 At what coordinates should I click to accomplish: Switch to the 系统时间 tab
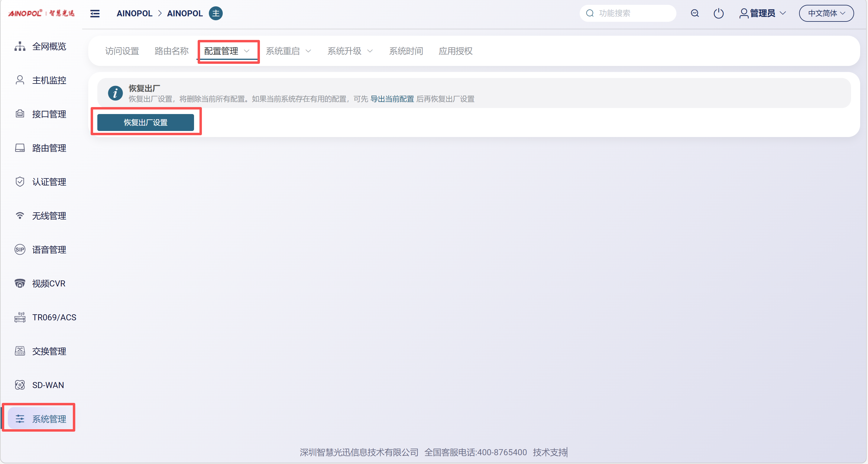point(406,51)
